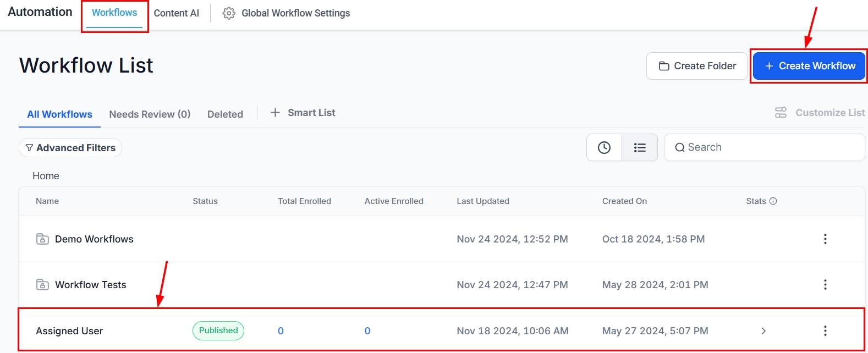Open Workflow Tests three-dot menu
The width and height of the screenshot is (868, 353).
825,285
